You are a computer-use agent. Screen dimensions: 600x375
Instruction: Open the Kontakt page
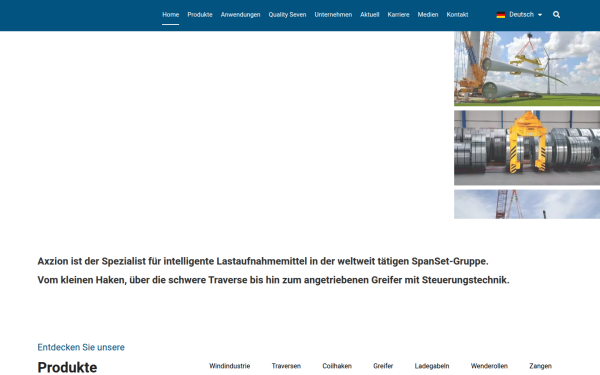[457, 15]
